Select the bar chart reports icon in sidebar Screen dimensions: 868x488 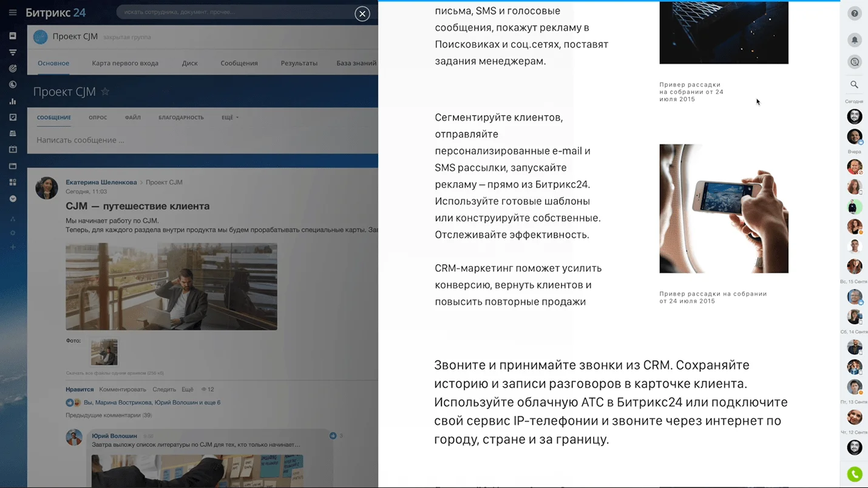coord(13,102)
